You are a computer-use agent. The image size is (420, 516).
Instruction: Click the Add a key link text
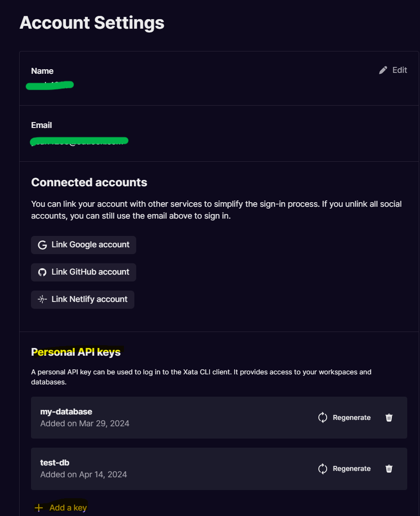click(68, 508)
